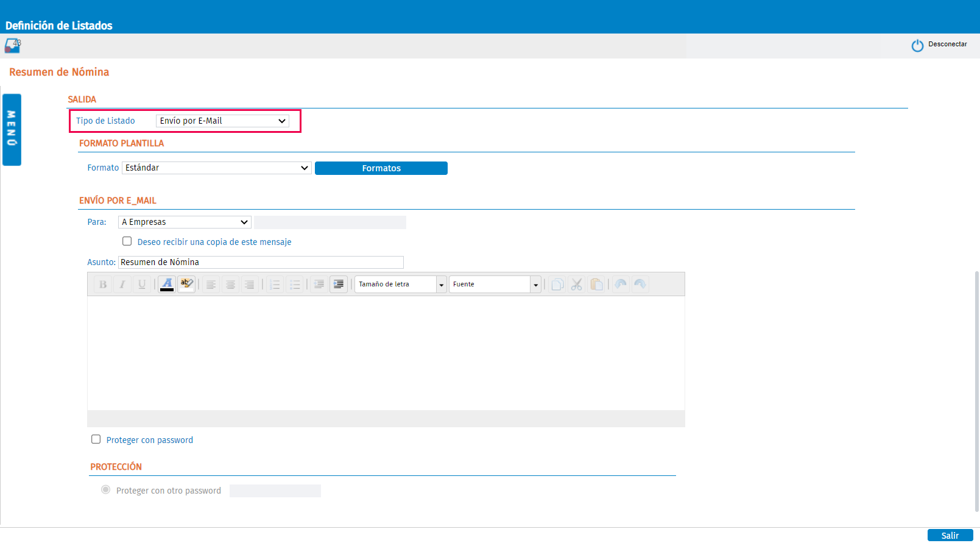The image size is (980, 543).
Task: Decrease the paragraph indent
Action: (x=319, y=284)
